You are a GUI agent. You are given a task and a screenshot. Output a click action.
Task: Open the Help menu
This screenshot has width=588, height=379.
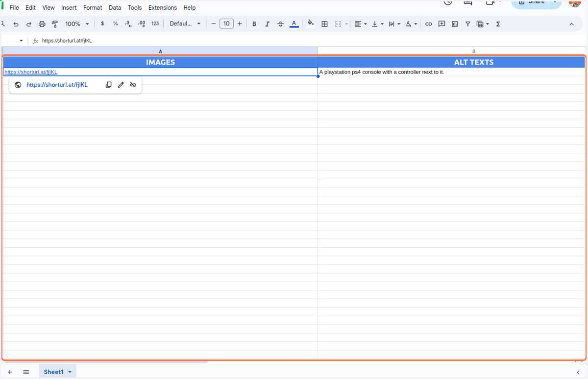(x=190, y=8)
